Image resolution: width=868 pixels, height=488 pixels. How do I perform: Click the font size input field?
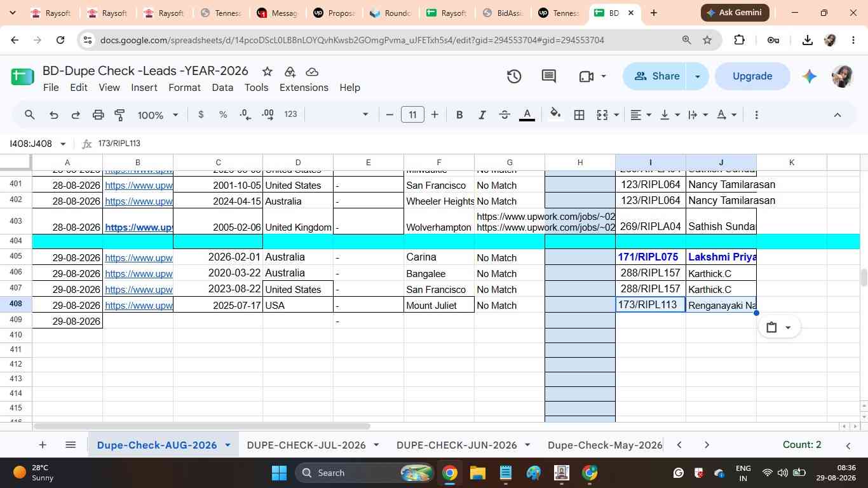pyautogui.click(x=412, y=115)
